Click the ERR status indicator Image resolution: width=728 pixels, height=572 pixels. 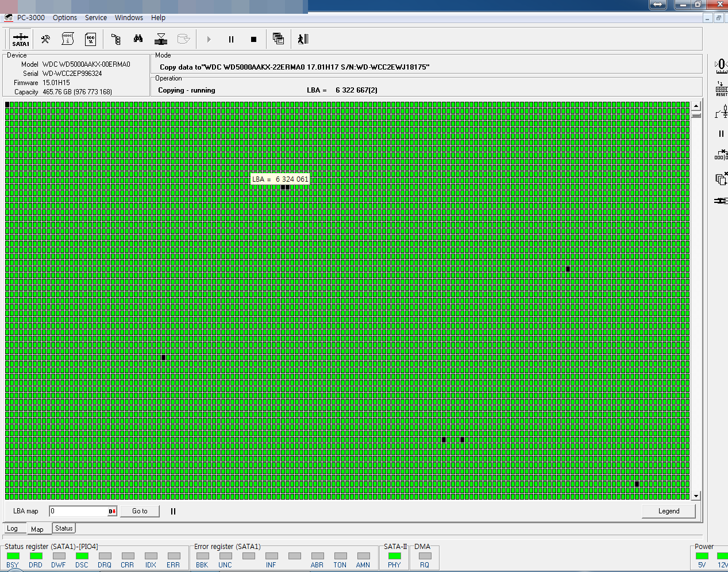[174, 556]
